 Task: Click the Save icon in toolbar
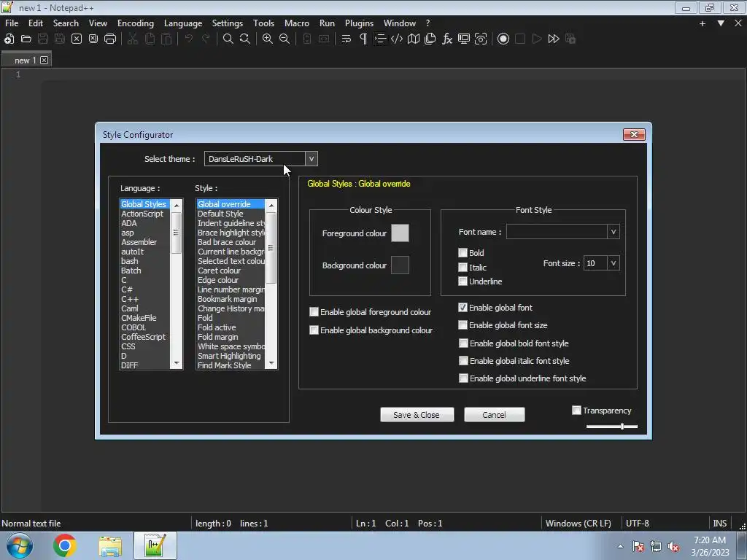click(x=43, y=39)
